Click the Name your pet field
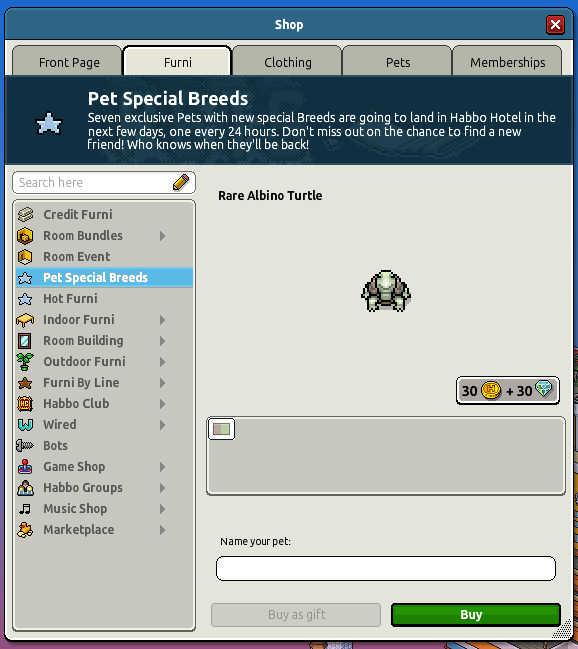578x649 pixels. [x=385, y=569]
